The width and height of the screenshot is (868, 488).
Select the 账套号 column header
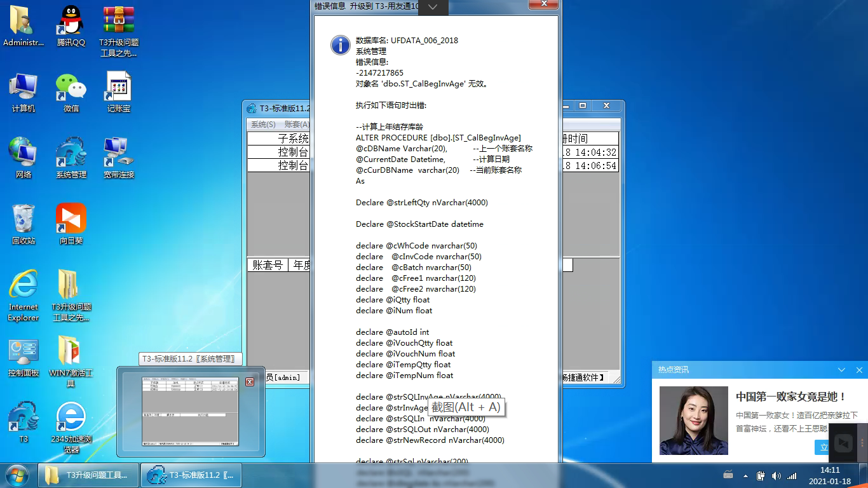coord(268,265)
